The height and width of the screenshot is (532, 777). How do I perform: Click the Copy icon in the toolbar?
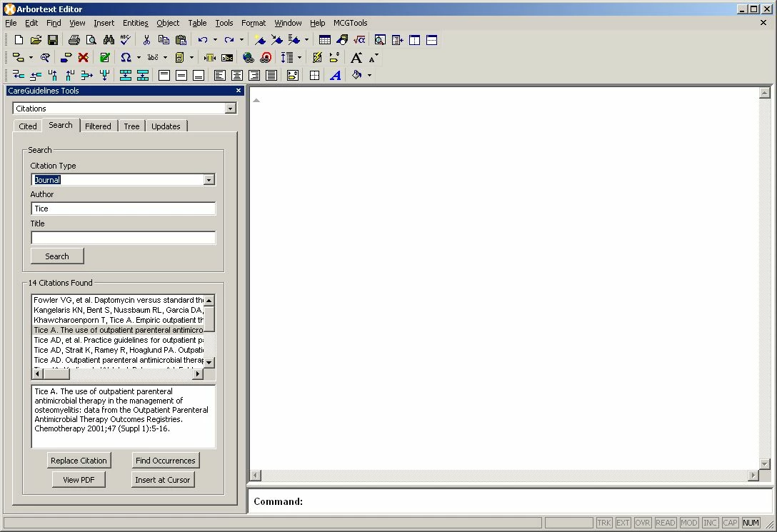click(x=164, y=40)
